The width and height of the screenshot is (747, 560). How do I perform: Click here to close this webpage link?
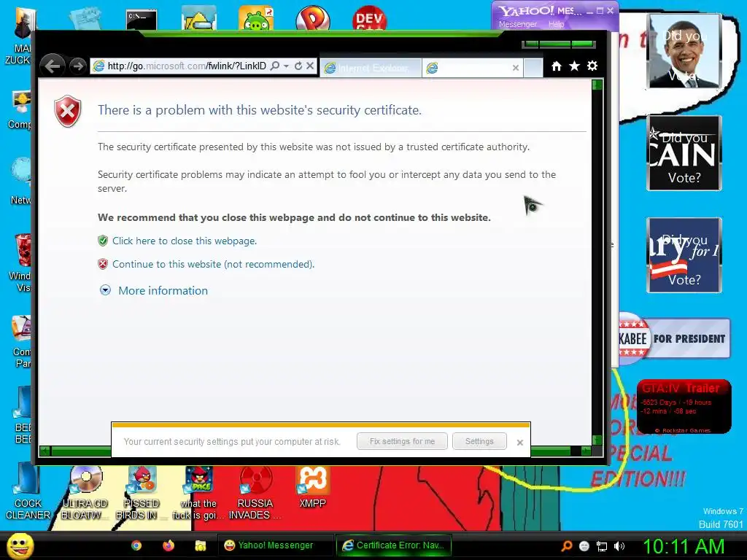pos(185,241)
